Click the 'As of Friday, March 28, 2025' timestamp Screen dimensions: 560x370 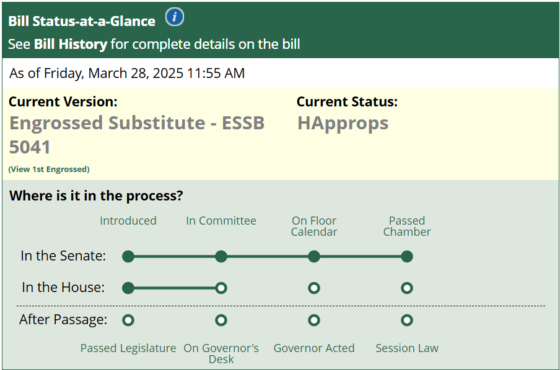click(127, 73)
